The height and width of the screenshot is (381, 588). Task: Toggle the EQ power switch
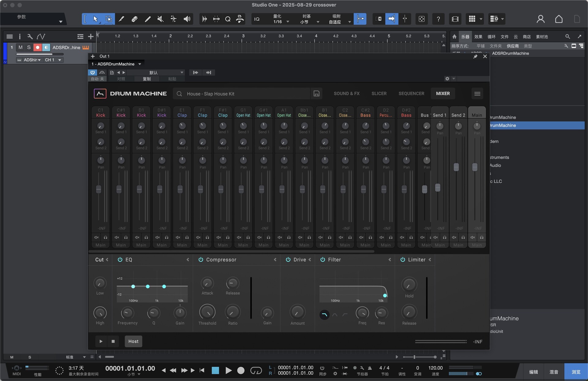point(120,260)
